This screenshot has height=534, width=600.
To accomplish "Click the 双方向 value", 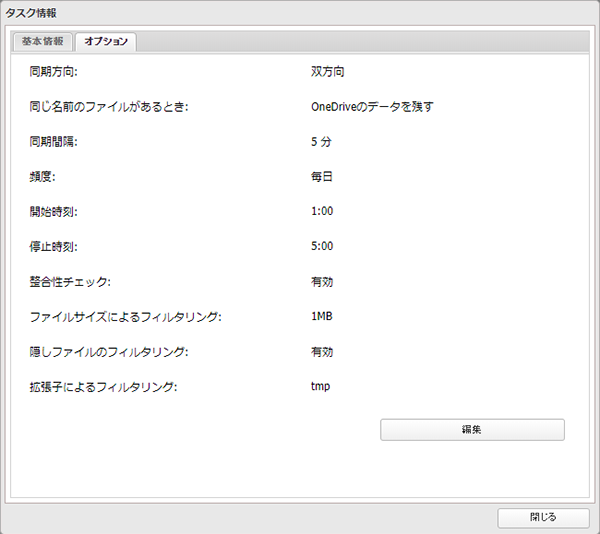I will [328, 72].
